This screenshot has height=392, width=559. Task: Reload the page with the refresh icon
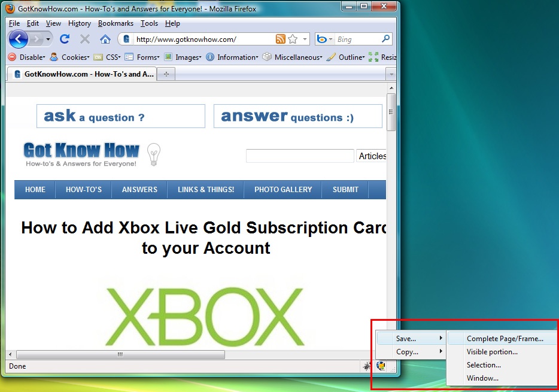(65, 39)
